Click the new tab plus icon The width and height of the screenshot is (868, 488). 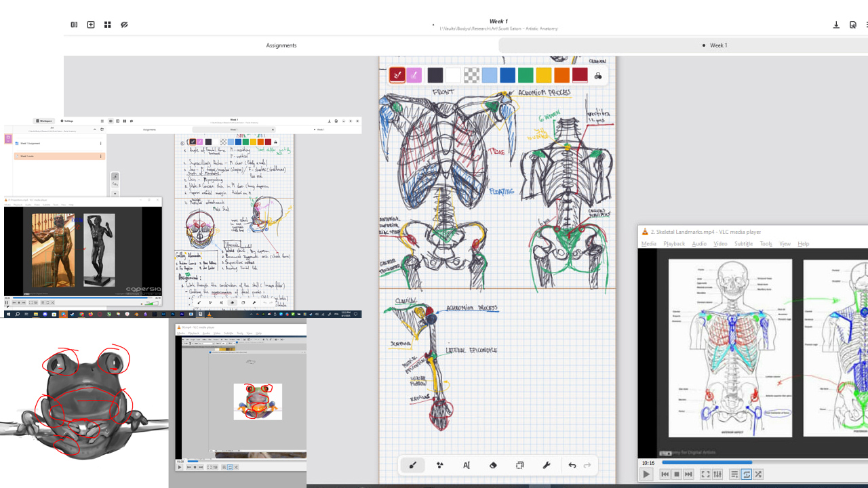click(x=91, y=24)
